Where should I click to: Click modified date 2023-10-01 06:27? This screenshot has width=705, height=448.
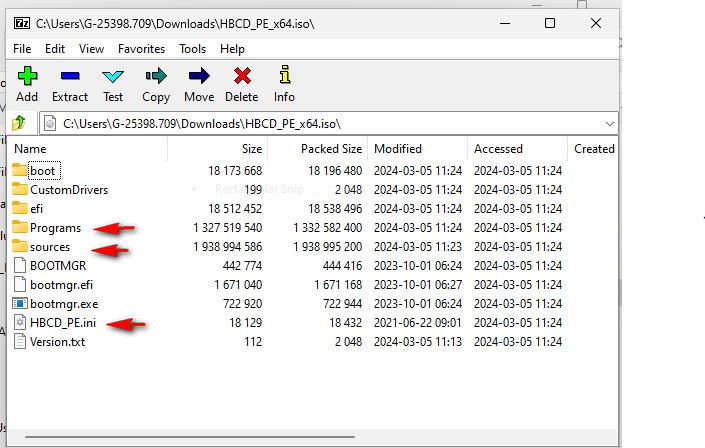coord(418,285)
